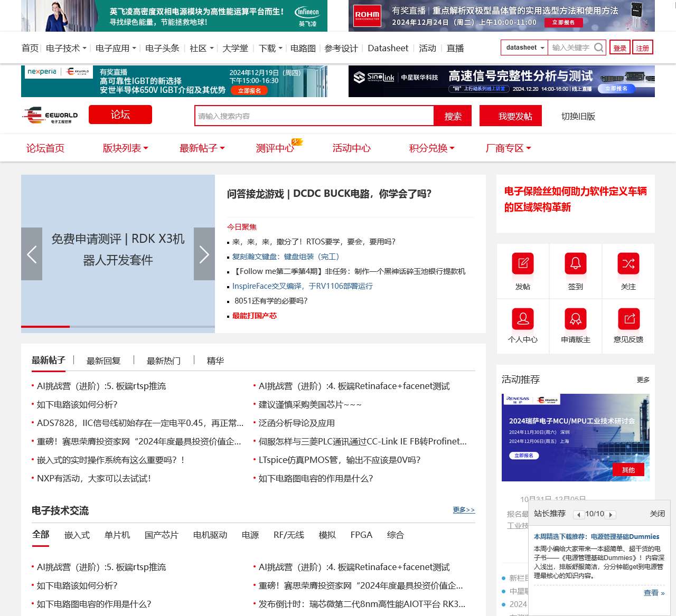Image resolution: width=676 pixels, height=616 pixels.
Task: Open 更多>> link for 电子技术交流
Action: [464, 509]
